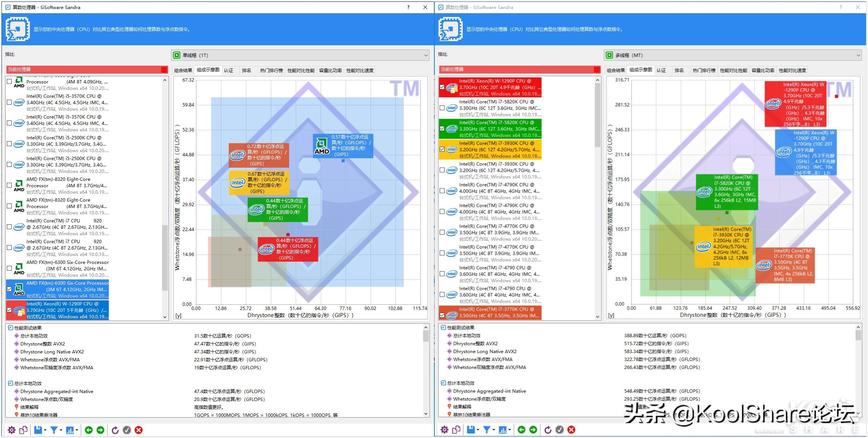The image size is (868, 438).
Task: Click the red swatch beside 当前处理器 in left panel
Action: (164, 69)
